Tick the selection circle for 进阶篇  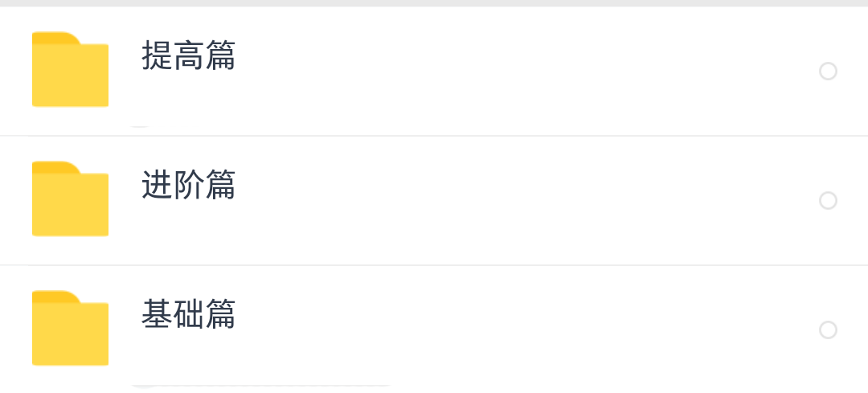point(828,201)
